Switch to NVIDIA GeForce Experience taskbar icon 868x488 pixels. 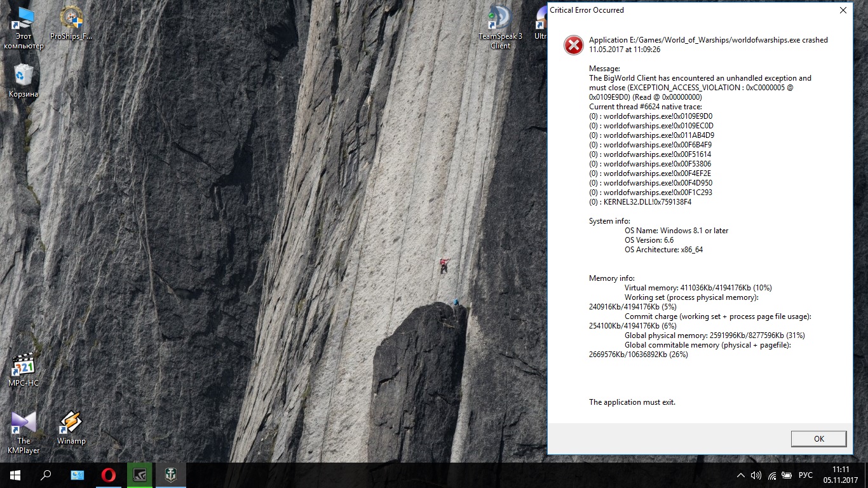pyautogui.click(x=140, y=475)
